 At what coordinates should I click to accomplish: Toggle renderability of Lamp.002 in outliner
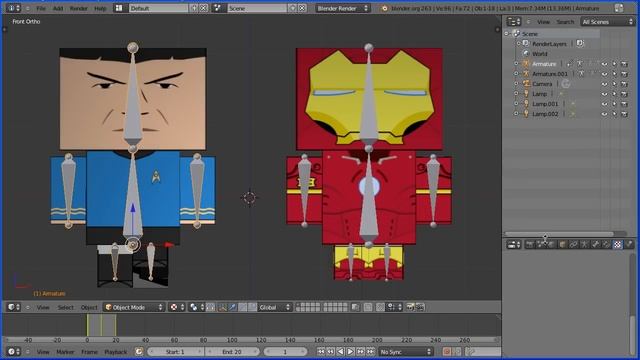624,114
